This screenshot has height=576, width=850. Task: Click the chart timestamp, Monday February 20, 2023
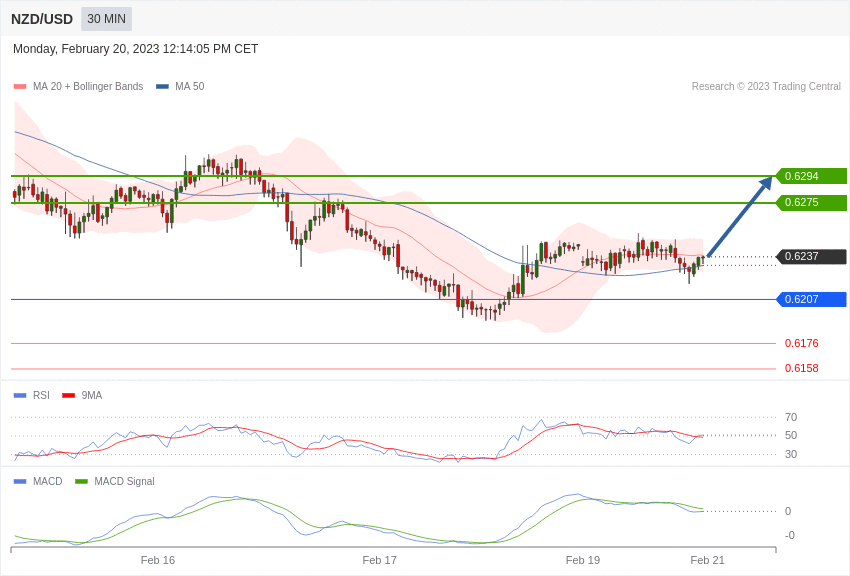pos(136,49)
